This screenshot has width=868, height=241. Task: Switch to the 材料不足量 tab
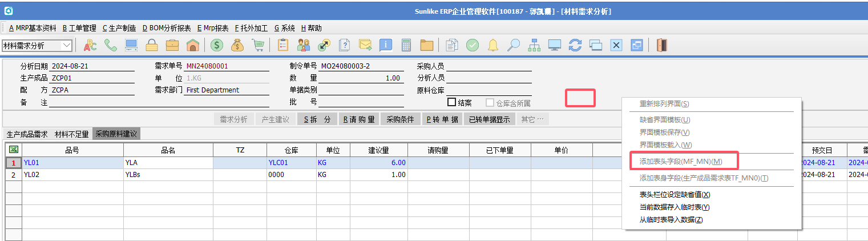[x=71, y=134]
